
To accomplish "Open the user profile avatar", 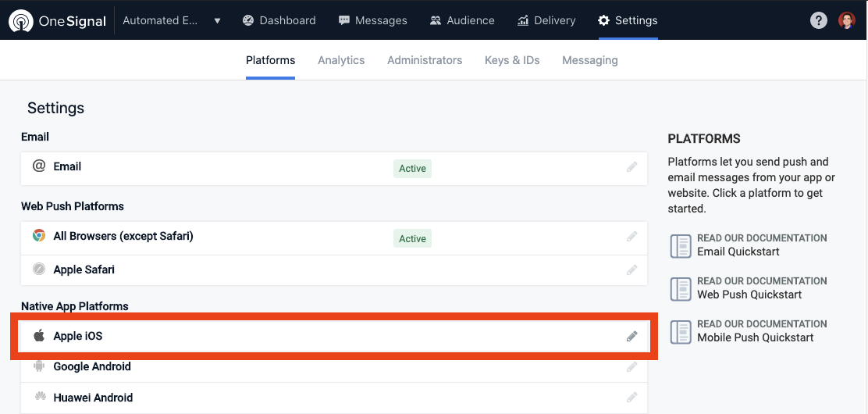I will click(x=846, y=20).
